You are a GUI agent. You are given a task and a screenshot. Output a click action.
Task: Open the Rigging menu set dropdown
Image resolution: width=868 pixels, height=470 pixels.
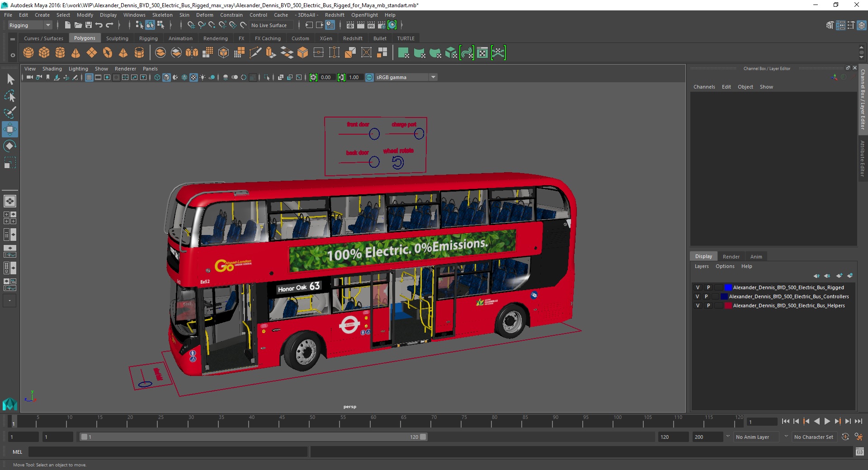click(x=30, y=25)
